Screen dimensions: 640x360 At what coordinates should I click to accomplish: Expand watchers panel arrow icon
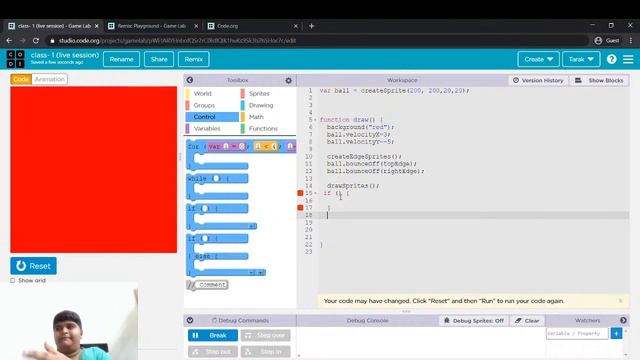623,320
